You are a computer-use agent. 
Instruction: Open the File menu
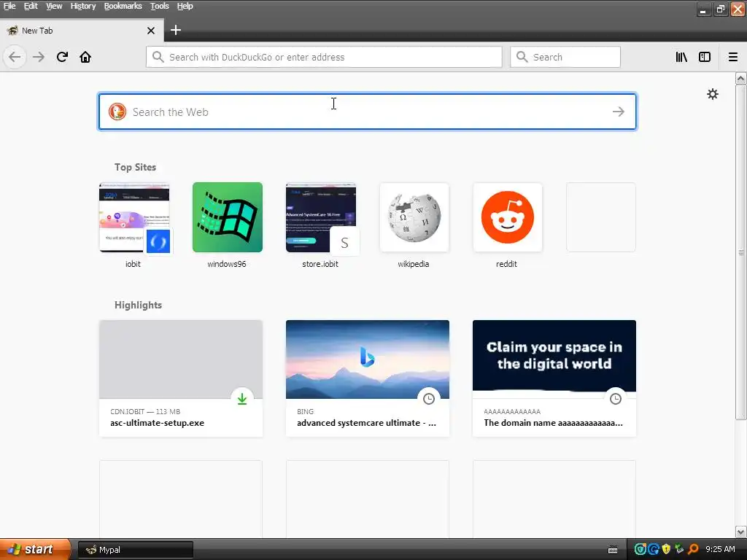(9, 6)
